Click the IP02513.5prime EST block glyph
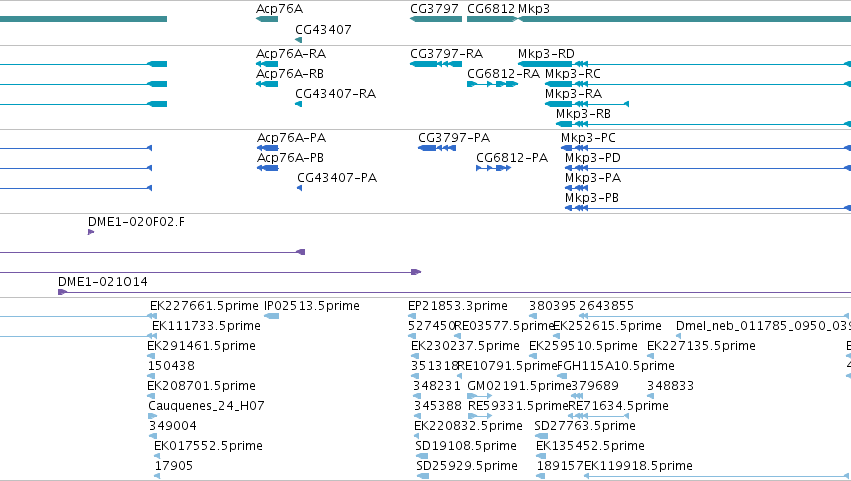Viewport: 851px width, 481px height. pos(271,316)
